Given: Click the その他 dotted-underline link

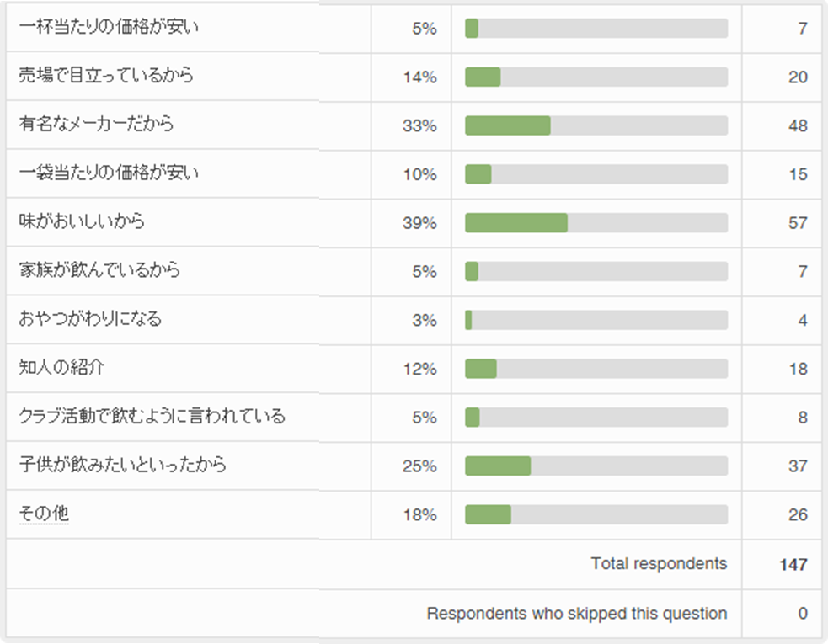Looking at the screenshot, I should point(43,514).
